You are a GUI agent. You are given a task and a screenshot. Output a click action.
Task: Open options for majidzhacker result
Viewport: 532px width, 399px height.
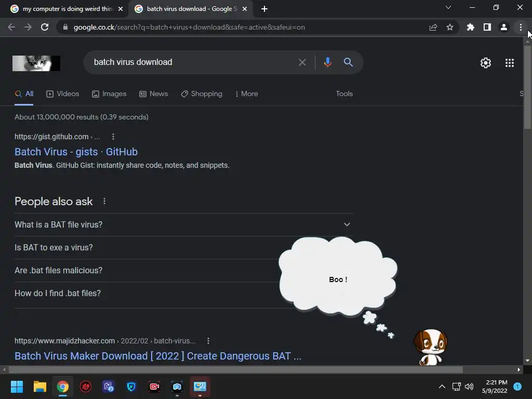[208, 341]
